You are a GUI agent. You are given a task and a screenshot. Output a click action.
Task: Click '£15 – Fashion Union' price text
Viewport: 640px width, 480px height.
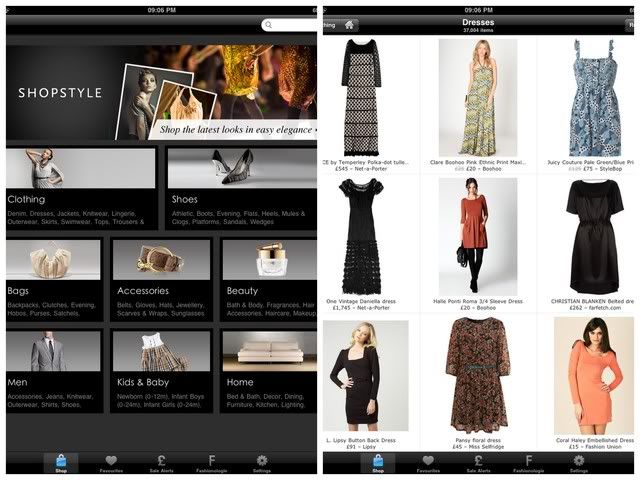595,447
